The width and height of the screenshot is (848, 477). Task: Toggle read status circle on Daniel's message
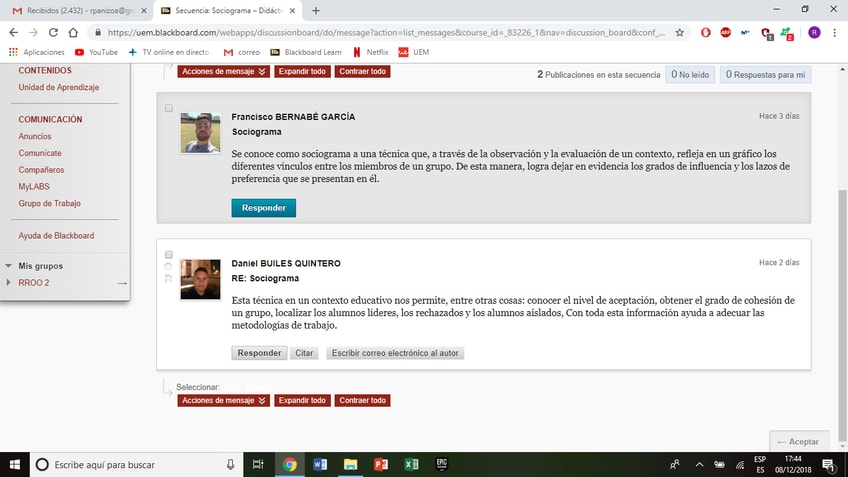(x=168, y=266)
